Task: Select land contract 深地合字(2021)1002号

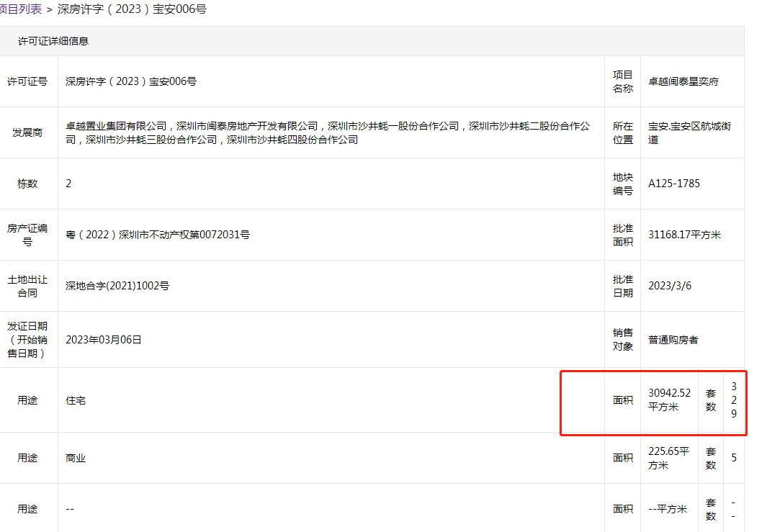Action: pos(117,286)
